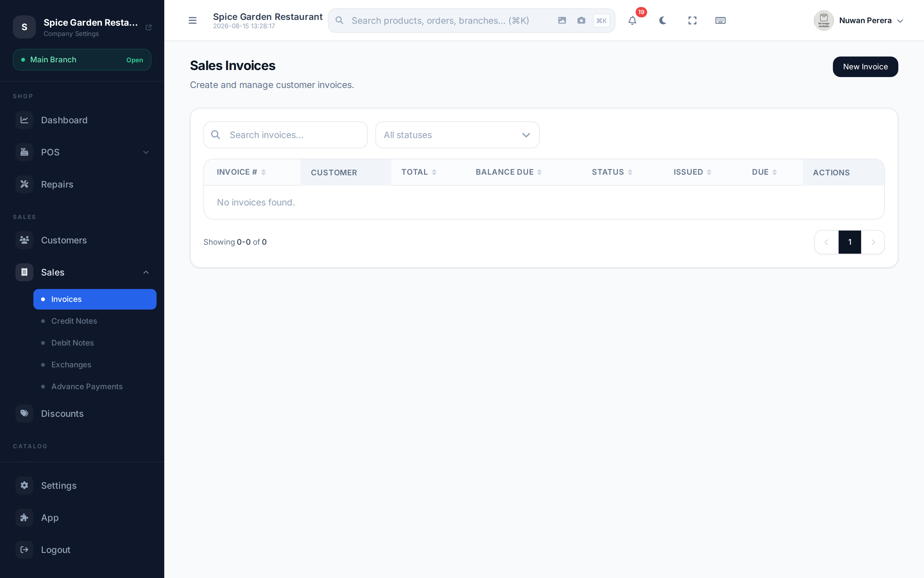
Task: Click previous page arrow
Action: click(826, 242)
